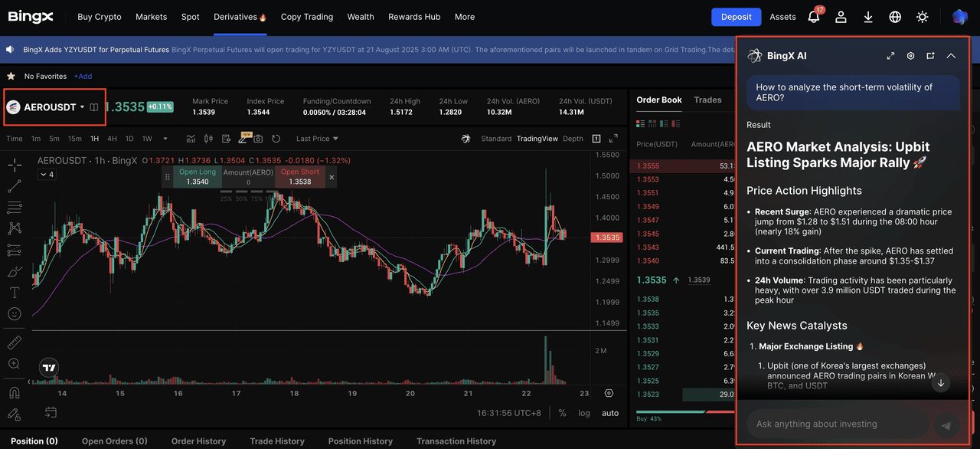Open the Order History tab
980x449 pixels.
point(198,441)
